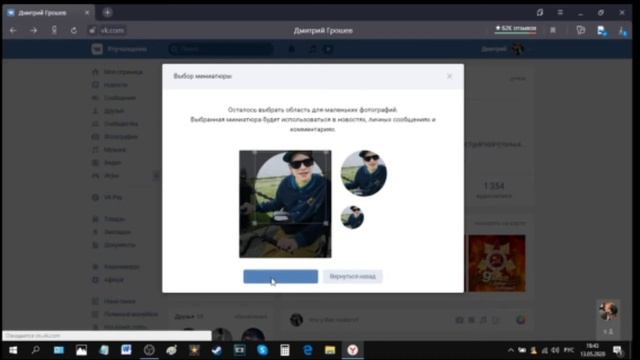
Task: Click the bookmark icon in address bar
Action: (x=553, y=30)
